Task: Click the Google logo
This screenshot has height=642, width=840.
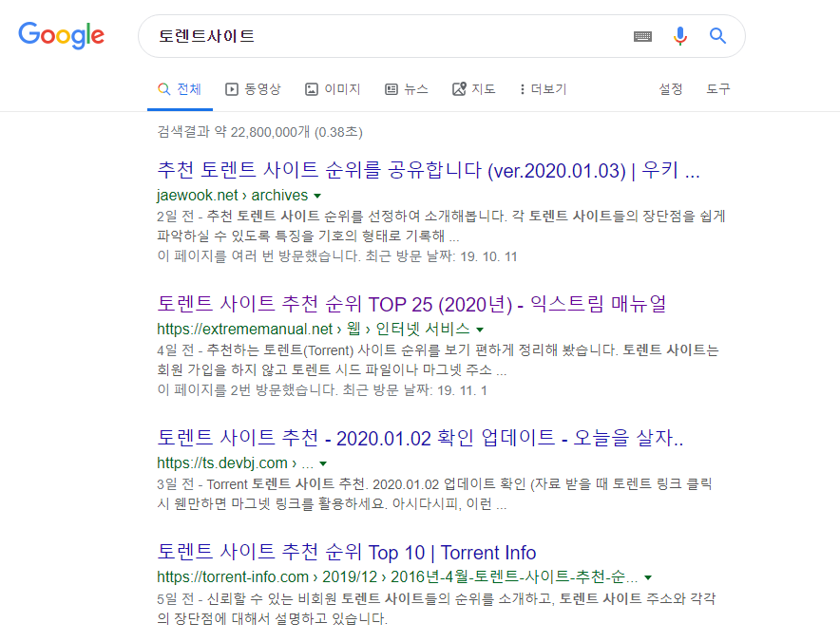Action: point(61,35)
